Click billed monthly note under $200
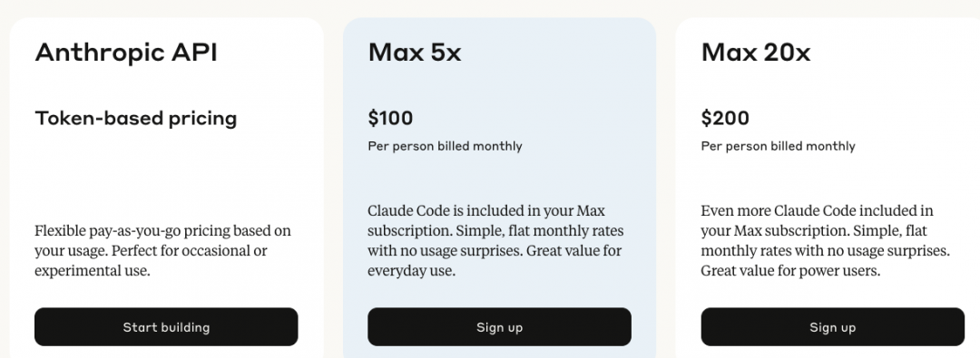The image size is (980, 358). coord(779,146)
